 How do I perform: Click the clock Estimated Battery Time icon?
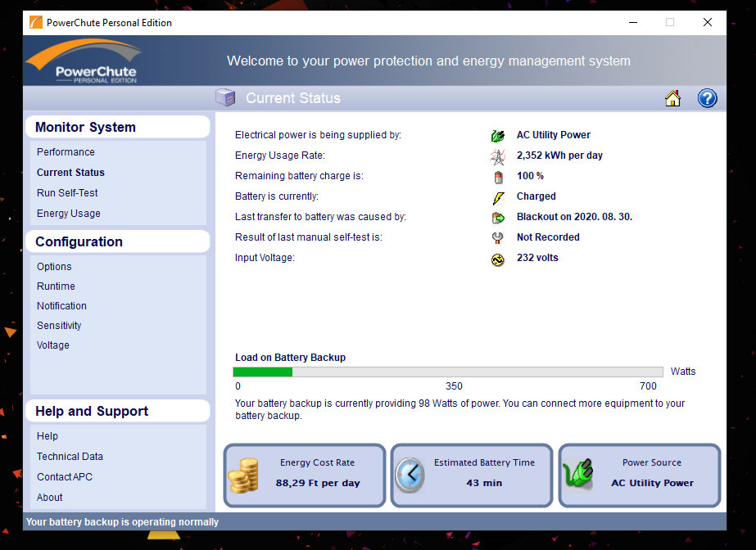[410, 475]
